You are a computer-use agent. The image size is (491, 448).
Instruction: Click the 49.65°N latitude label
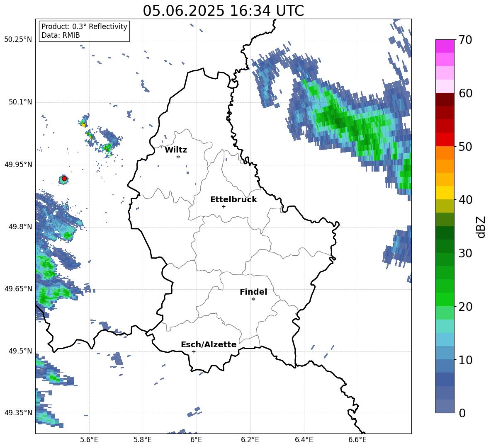pyautogui.click(x=18, y=288)
